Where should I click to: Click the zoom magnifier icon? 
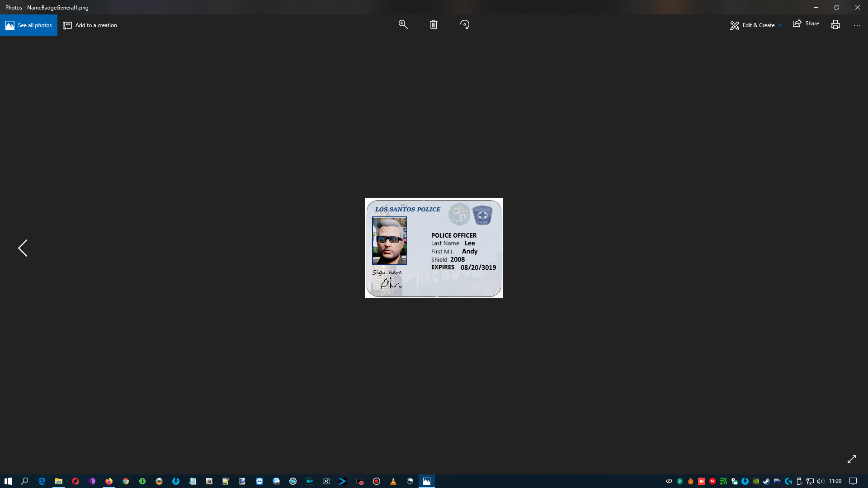click(x=403, y=25)
